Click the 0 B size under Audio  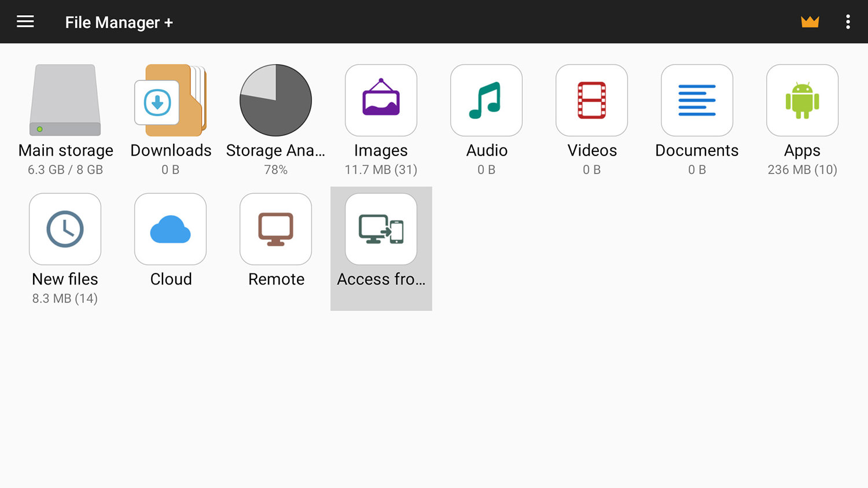point(487,170)
